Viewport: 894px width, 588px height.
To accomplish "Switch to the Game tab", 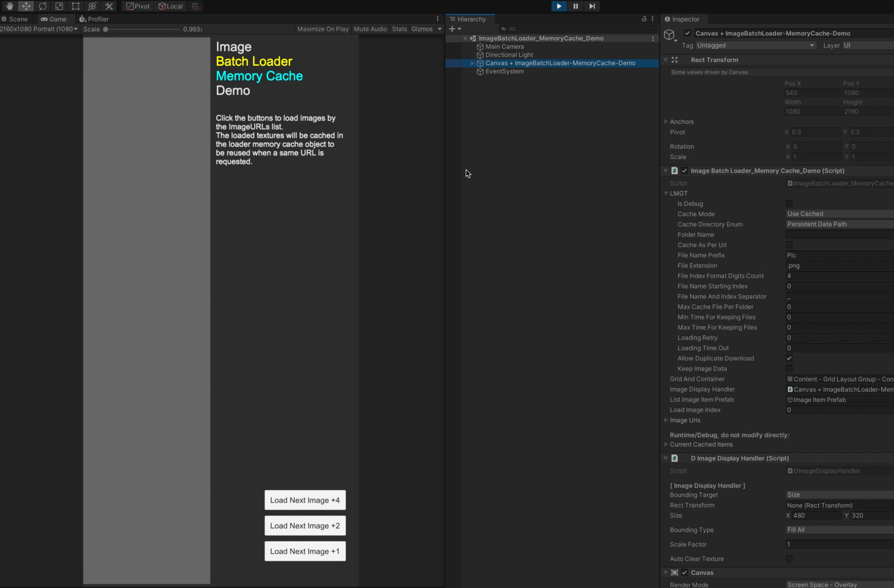I will [x=53, y=19].
